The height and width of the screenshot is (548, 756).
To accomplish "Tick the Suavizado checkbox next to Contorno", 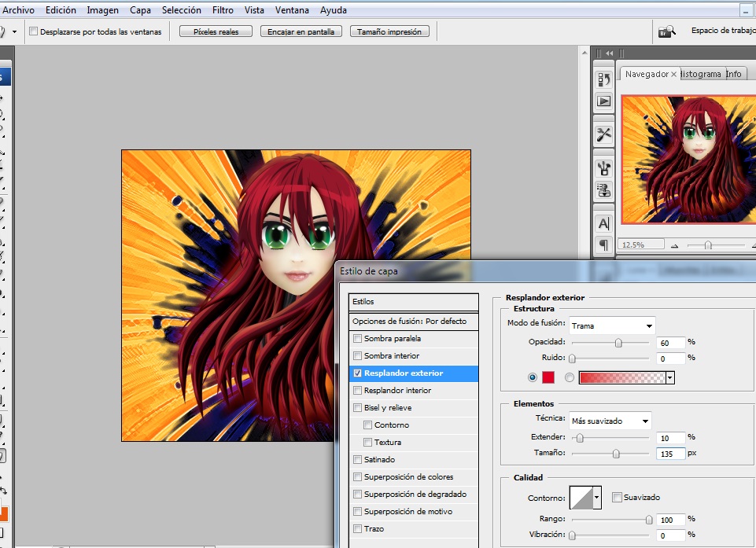I will click(x=617, y=497).
